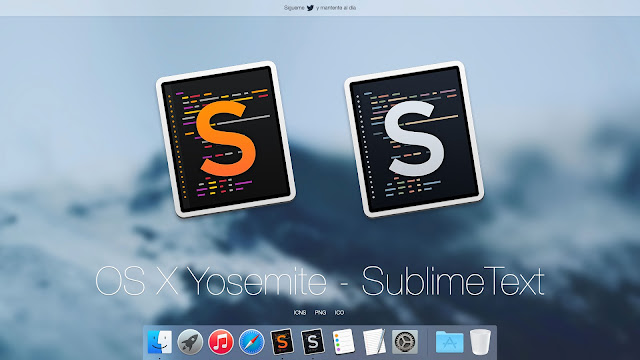640x360 pixels.
Task: Launch Launchpad rocket icon in dock
Action: click(190, 342)
